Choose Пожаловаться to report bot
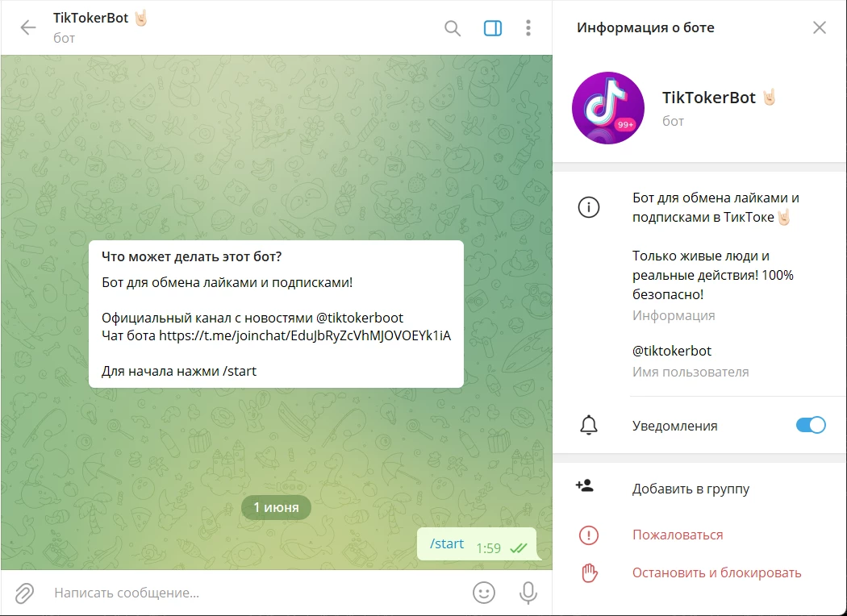 pos(678,535)
